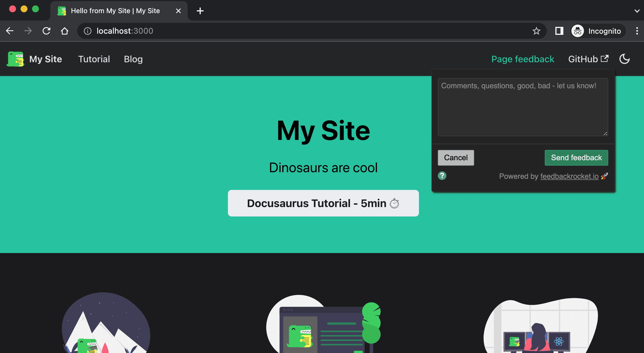Bookmark this page with star icon
Viewport: 644px width, 353px height.
tap(536, 31)
